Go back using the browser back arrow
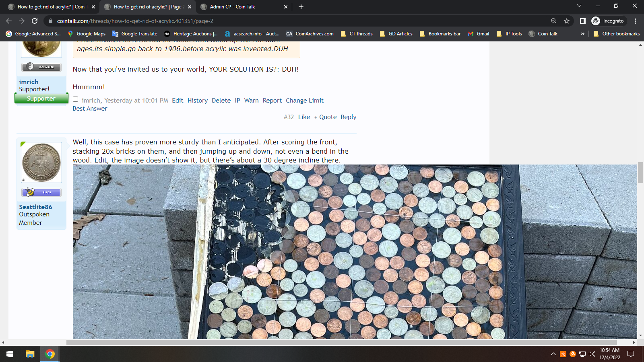 [9, 21]
